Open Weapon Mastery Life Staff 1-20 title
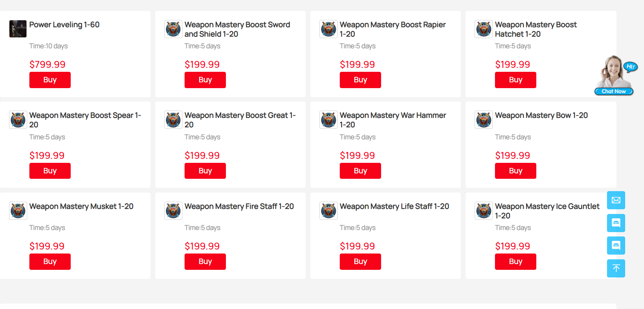This screenshot has width=644, height=309. point(395,206)
